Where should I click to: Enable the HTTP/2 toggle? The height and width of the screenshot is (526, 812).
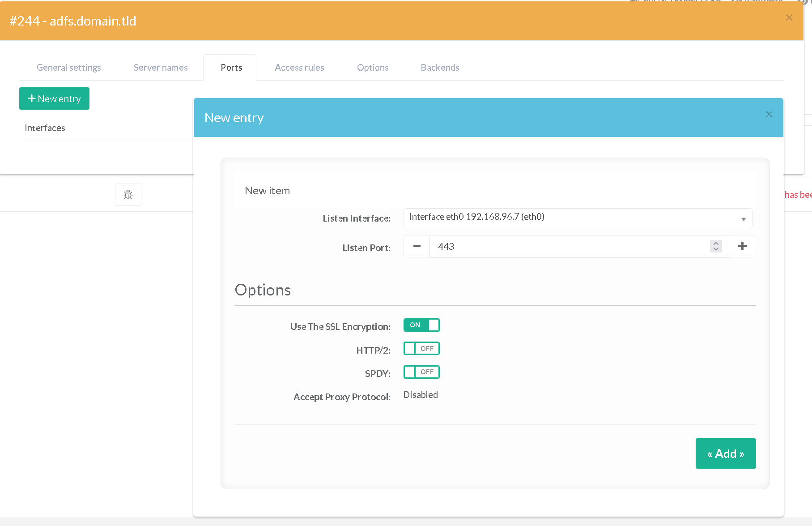(x=421, y=348)
